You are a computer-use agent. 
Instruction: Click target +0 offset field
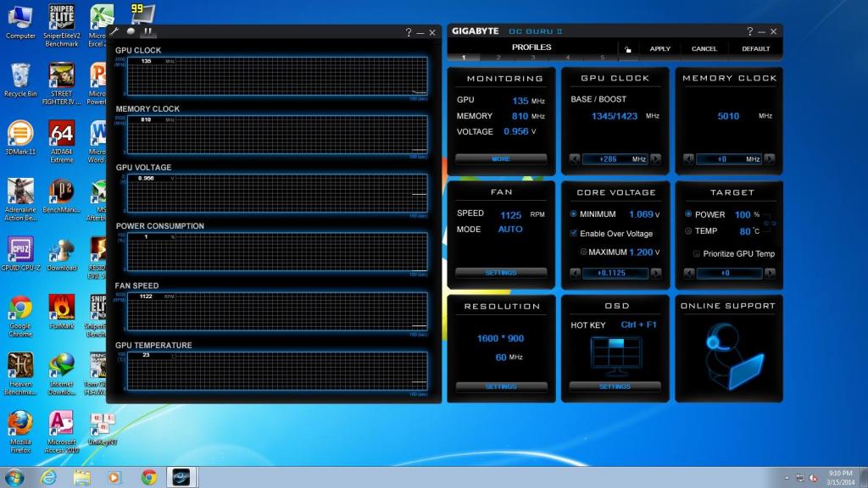(x=730, y=274)
